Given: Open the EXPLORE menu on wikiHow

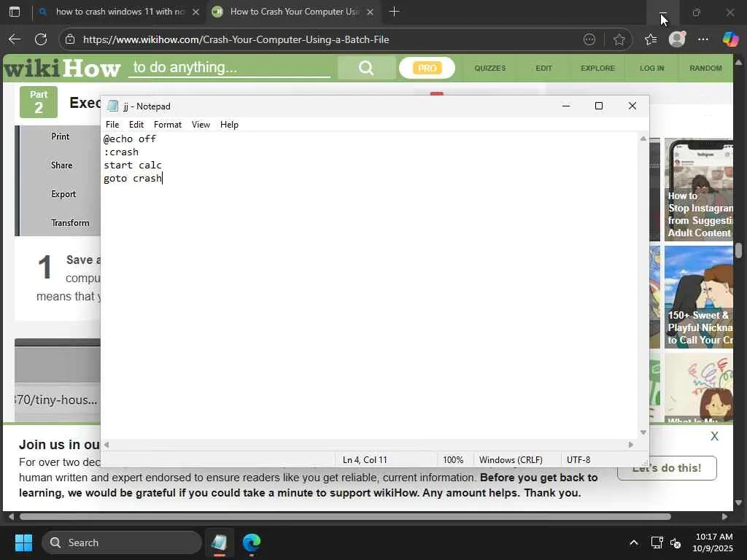Looking at the screenshot, I should [597, 68].
